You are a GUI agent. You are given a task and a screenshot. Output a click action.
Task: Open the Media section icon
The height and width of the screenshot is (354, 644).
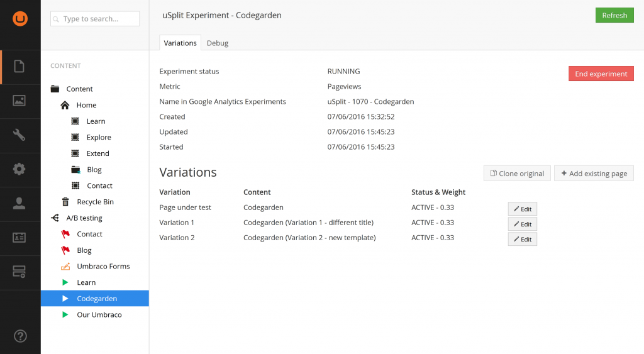[20, 101]
